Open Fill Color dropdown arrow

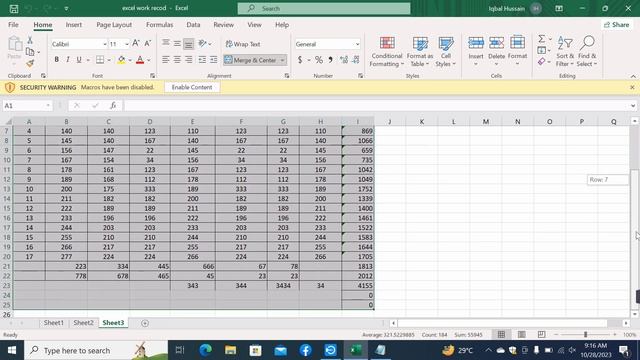[x=130, y=60]
